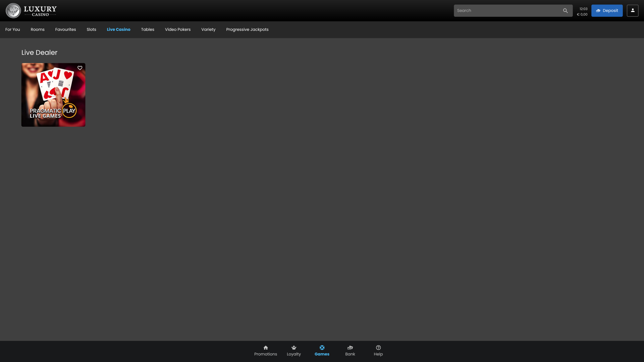The image size is (644, 362).
Task: Switch to the For You tab
Action: pos(13,29)
